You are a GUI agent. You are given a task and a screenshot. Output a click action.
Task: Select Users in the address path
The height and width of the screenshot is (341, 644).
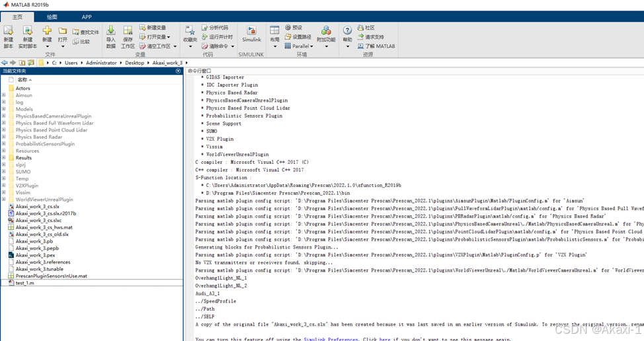(x=71, y=63)
